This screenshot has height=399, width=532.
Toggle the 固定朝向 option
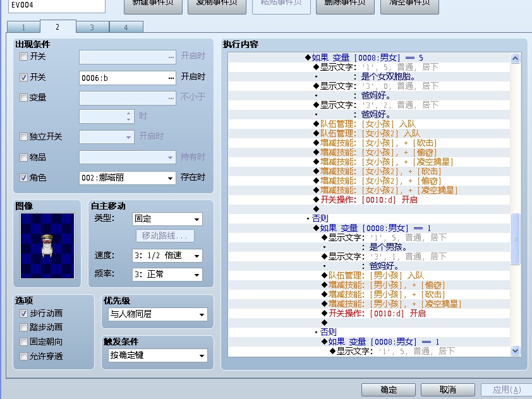(23, 342)
